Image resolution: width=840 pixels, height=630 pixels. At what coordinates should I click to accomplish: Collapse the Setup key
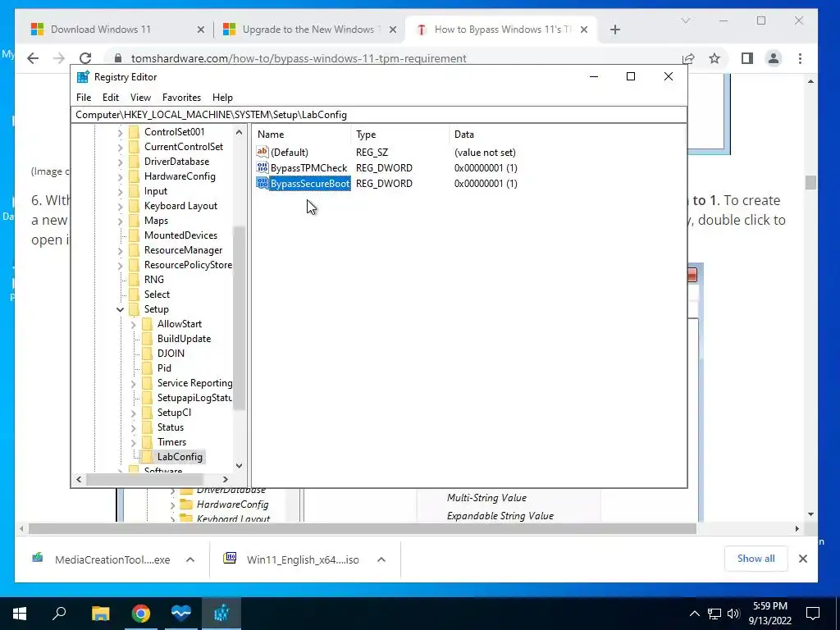tap(120, 309)
